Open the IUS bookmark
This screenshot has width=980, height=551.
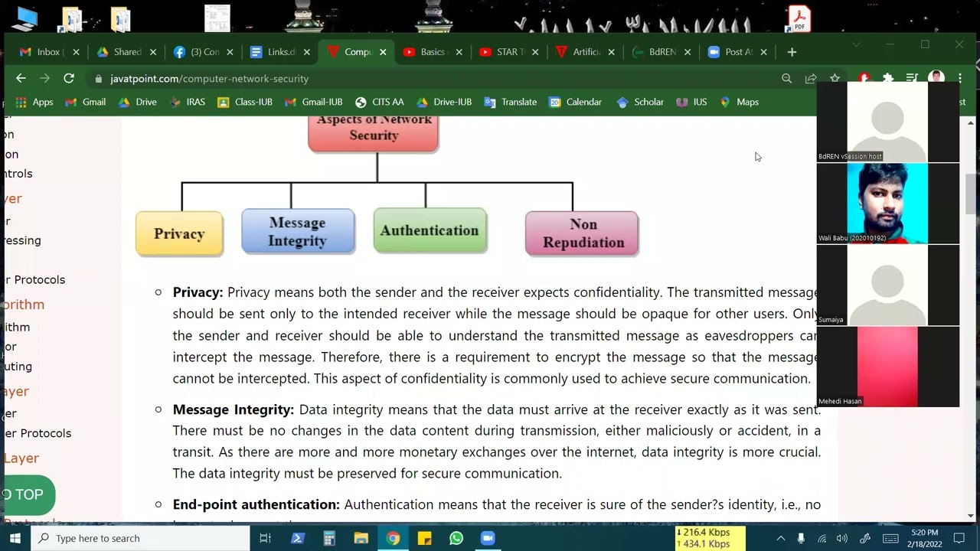(x=691, y=102)
